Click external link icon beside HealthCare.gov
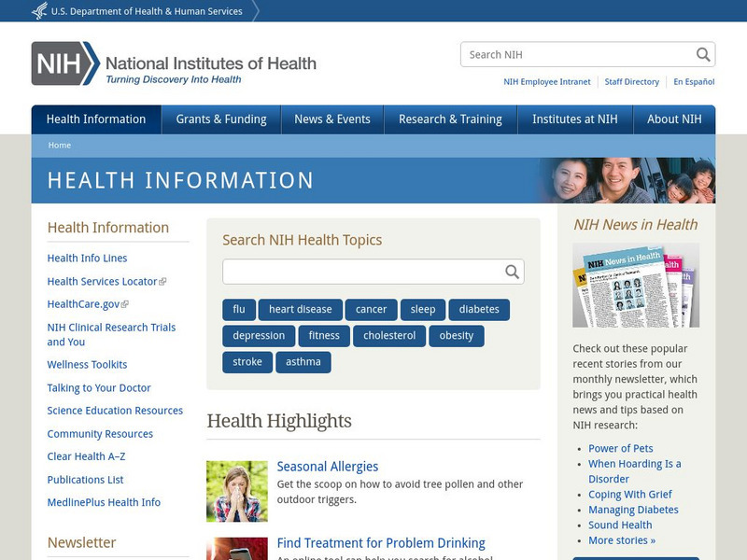747x560 pixels. (125, 304)
